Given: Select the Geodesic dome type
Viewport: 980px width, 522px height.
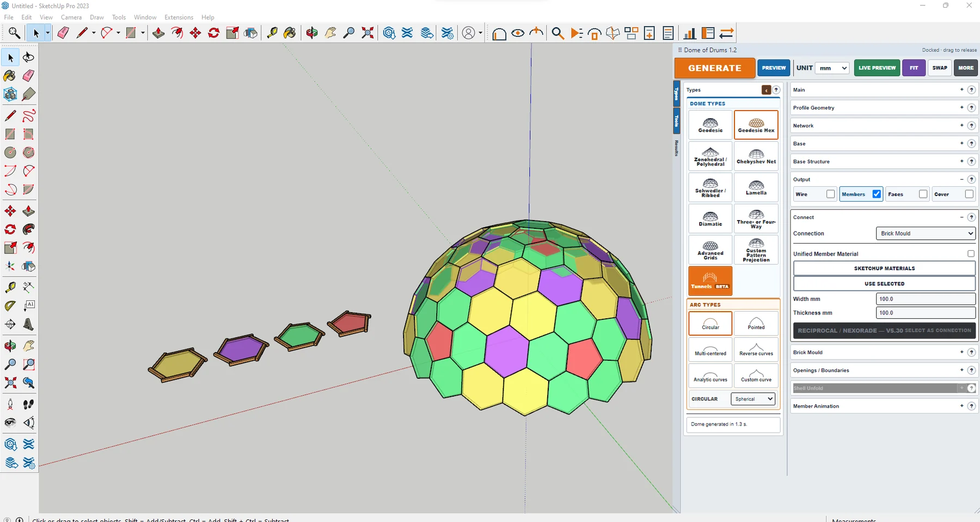Looking at the screenshot, I should tap(710, 125).
